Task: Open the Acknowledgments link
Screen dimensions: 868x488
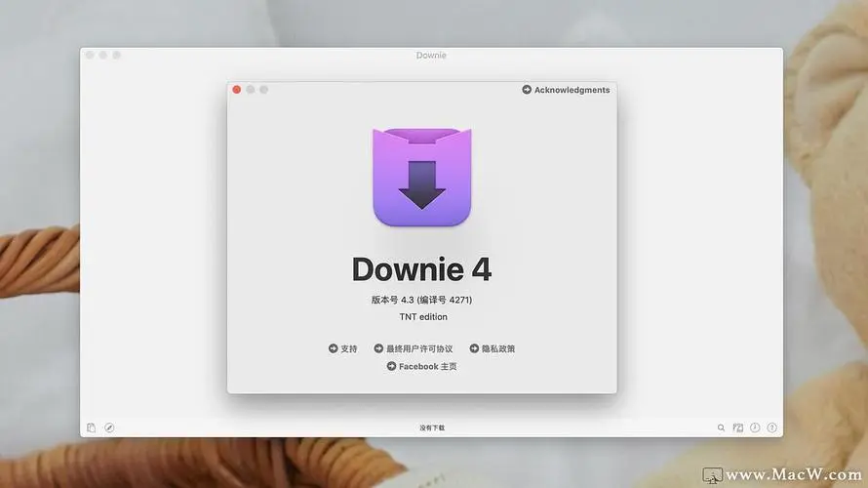Action: click(x=572, y=90)
